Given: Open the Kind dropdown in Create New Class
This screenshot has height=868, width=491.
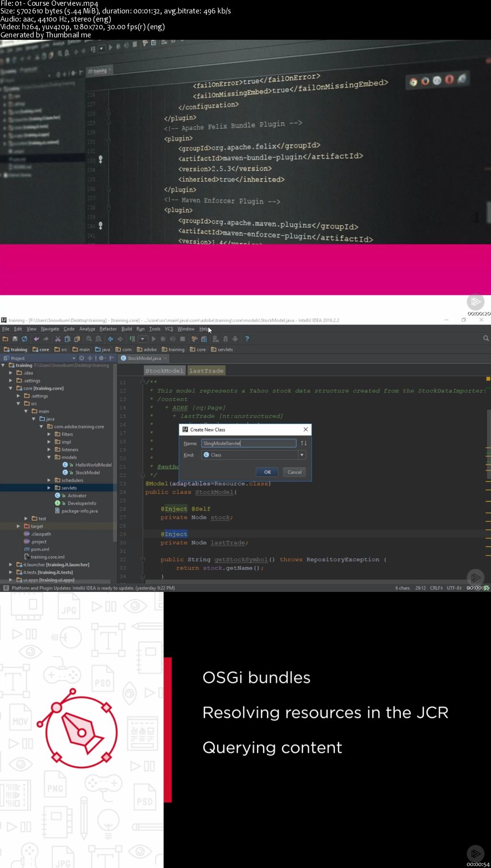Looking at the screenshot, I should click(x=302, y=455).
